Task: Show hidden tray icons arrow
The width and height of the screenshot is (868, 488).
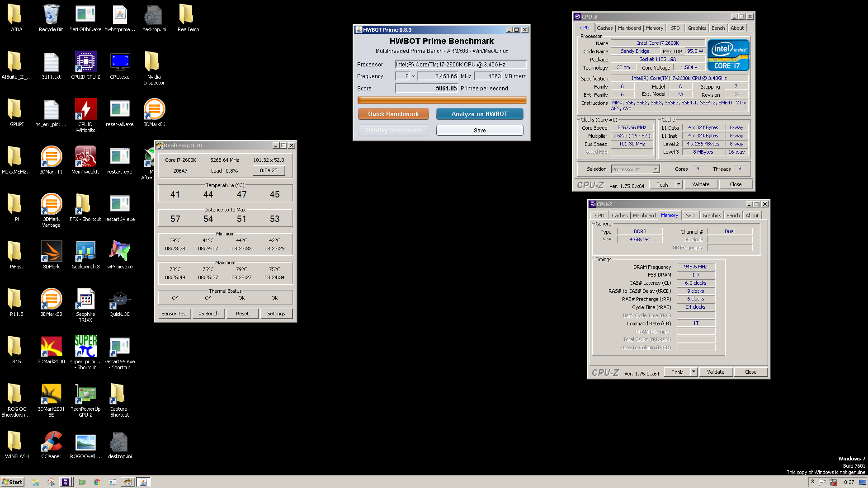Action: 812,482
